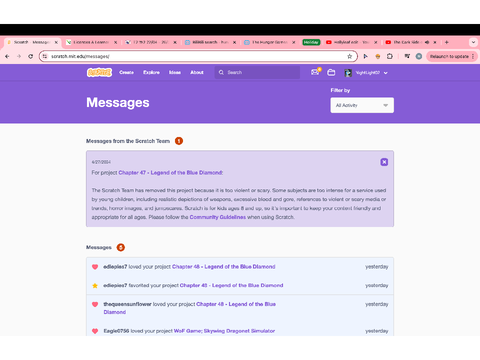Image resolution: width=480 pixels, height=360 pixels.
Task: Click the user profile avatar thumbnail
Action: (x=348, y=73)
